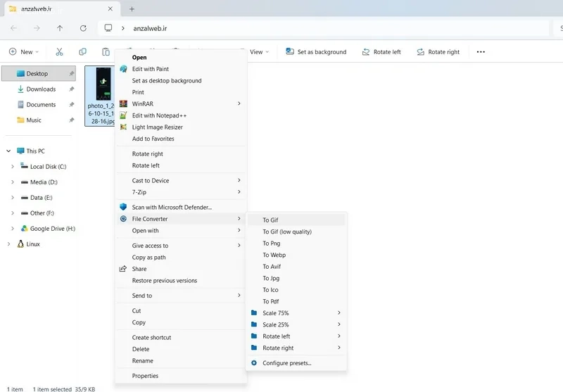The width and height of the screenshot is (563, 392).
Task: Choose Edit with Notepad++
Action: point(181,115)
